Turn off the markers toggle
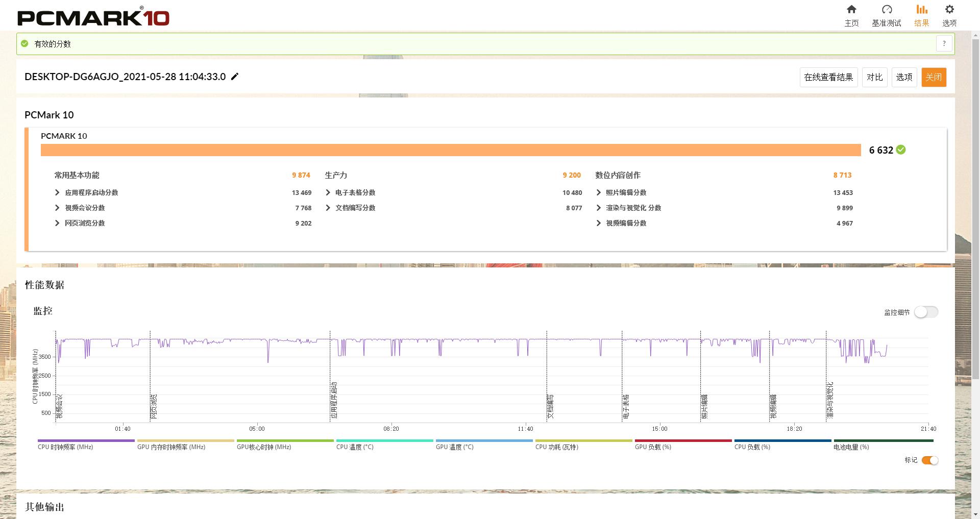Viewport: 980px width, 519px height. point(930,460)
